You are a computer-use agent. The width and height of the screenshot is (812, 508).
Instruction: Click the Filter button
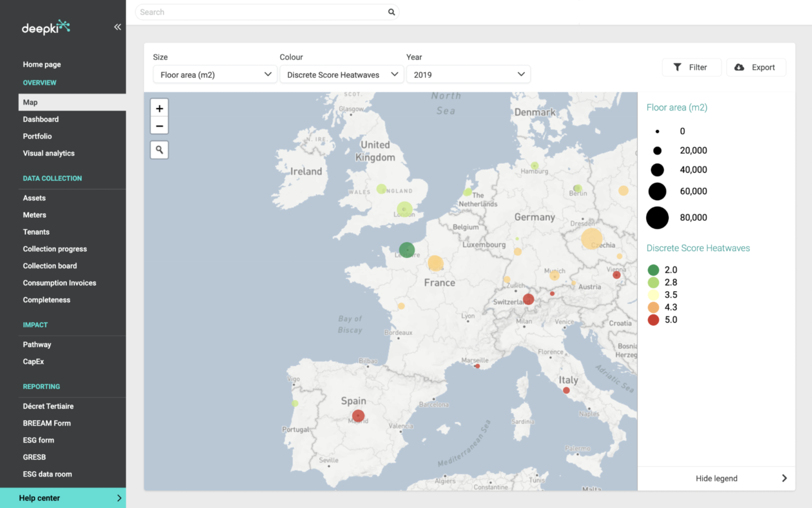coord(691,67)
